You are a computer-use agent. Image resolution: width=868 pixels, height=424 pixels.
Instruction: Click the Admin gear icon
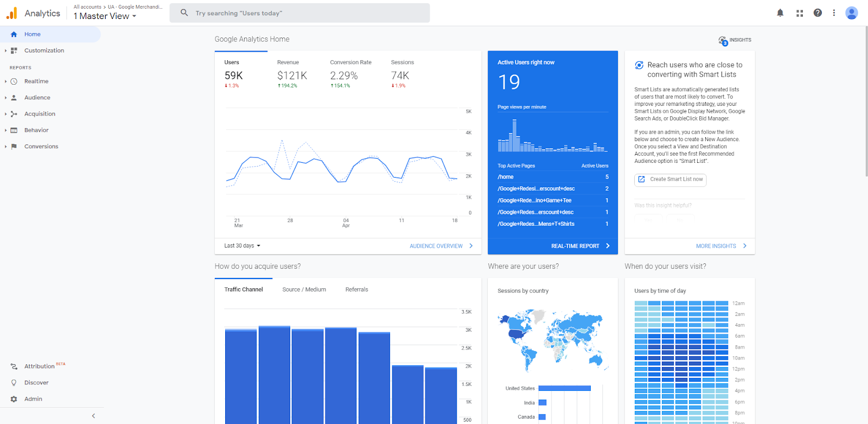[14, 399]
